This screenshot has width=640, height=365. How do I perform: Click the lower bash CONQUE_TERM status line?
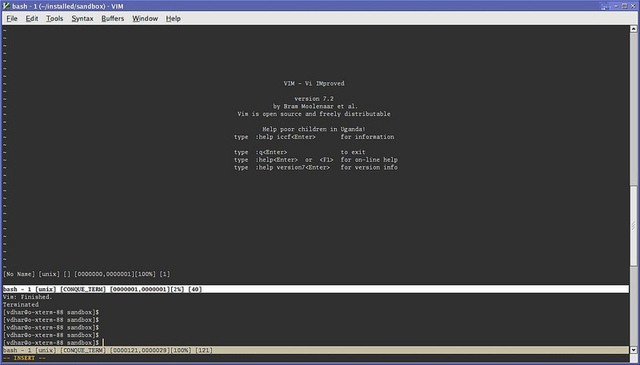point(316,350)
